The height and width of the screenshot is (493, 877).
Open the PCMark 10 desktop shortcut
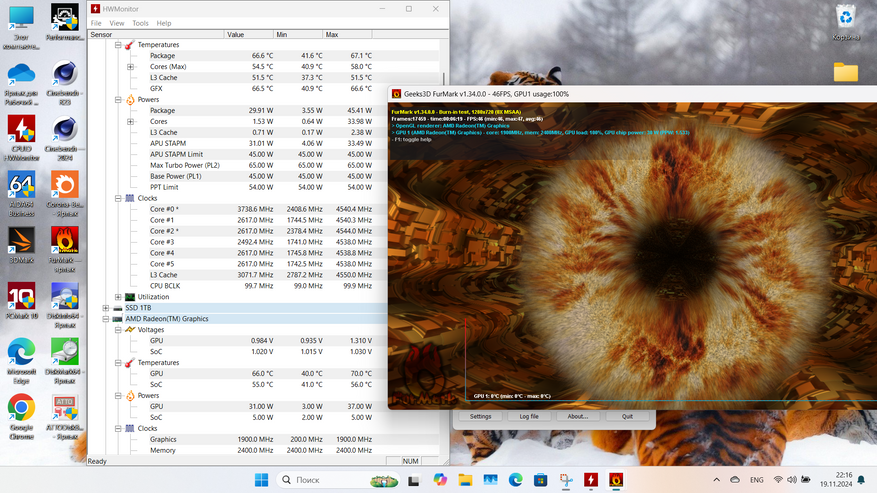pos(21,301)
